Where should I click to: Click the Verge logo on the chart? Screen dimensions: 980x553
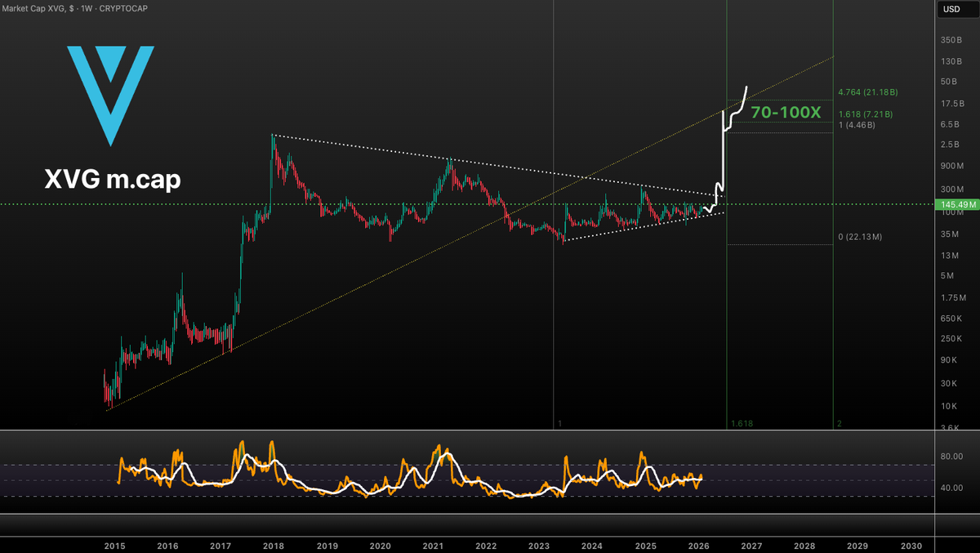click(110, 95)
